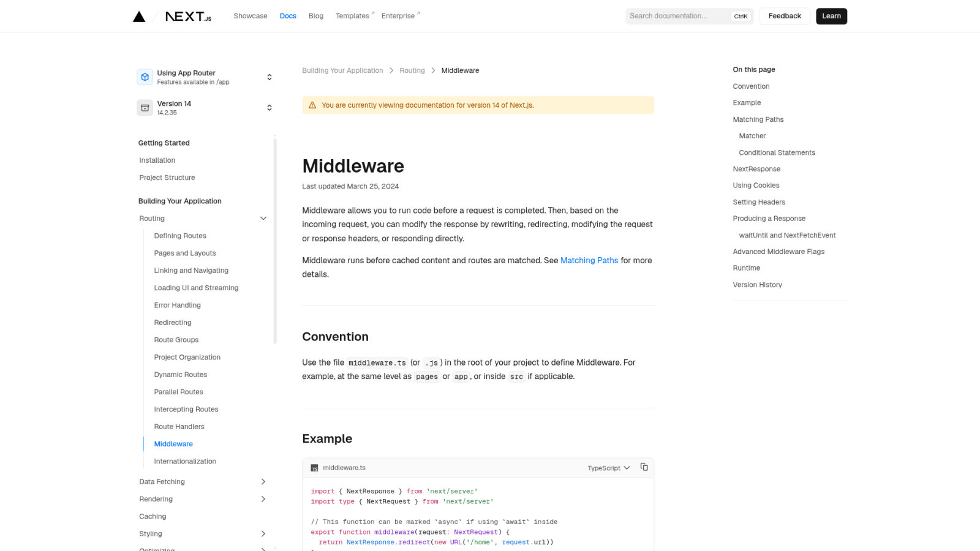Go to the Routing breadcrumb
Viewport: 980px width, 551px height.
(412, 70)
